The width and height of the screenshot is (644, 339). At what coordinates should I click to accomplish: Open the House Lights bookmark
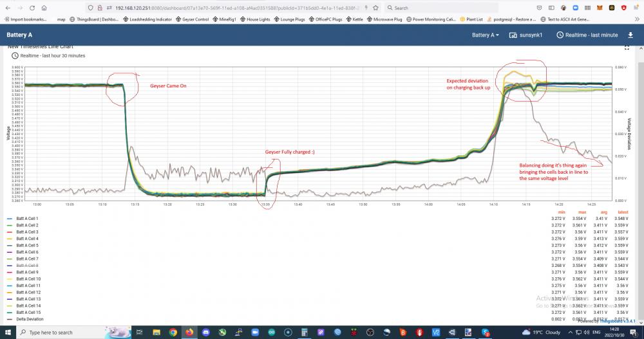tap(255, 19)
